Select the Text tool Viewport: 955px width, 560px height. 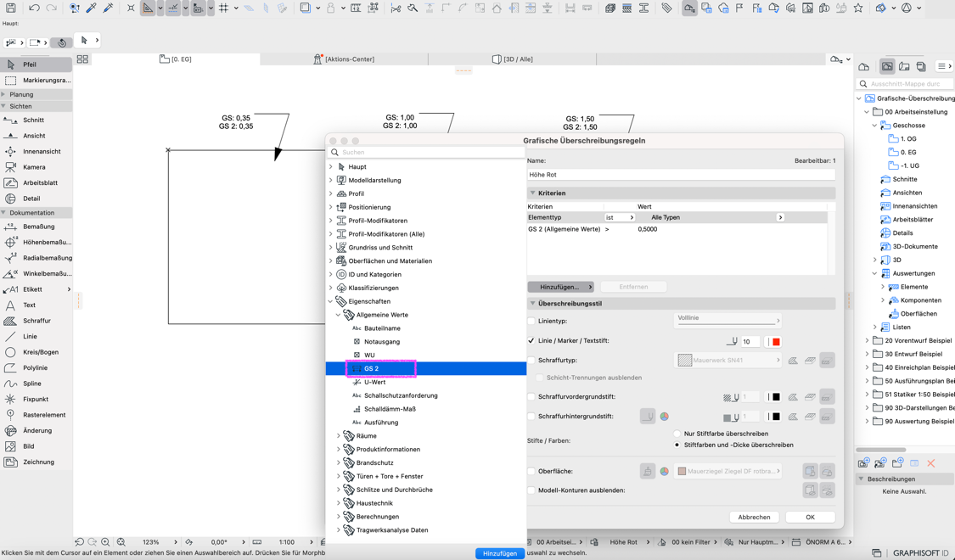(x=36, y=305)
